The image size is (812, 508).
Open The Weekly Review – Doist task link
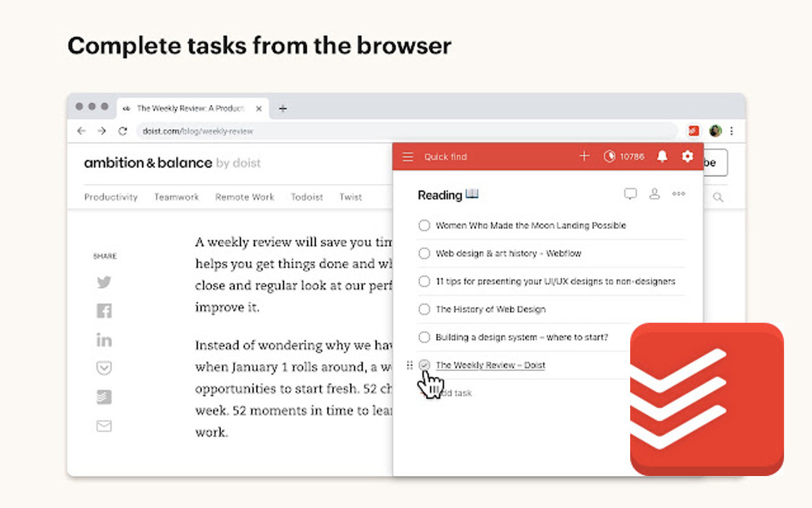click(x=490, y=365)
